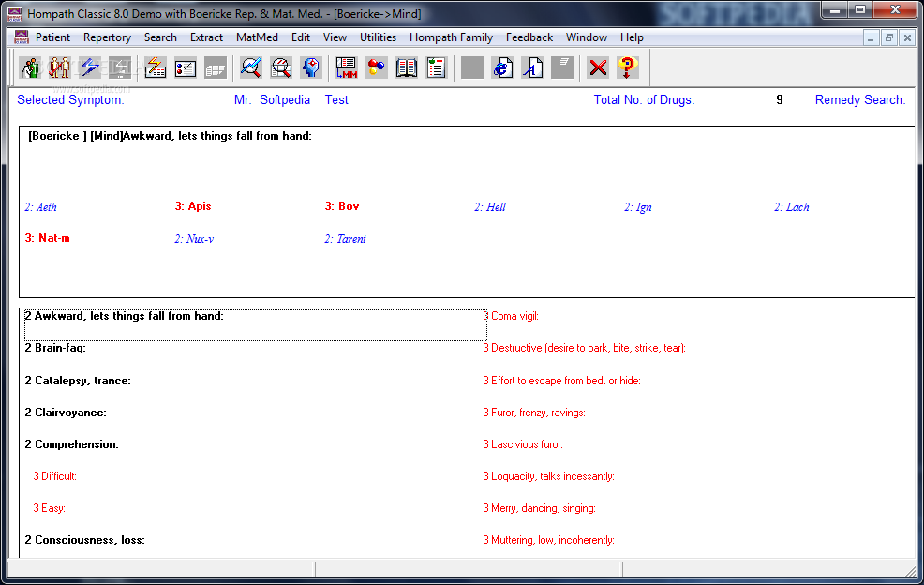The width and height of the screenshot is (924, 585).
Task: Select remedy 2: Hell
Action: (x=490, y=207)
